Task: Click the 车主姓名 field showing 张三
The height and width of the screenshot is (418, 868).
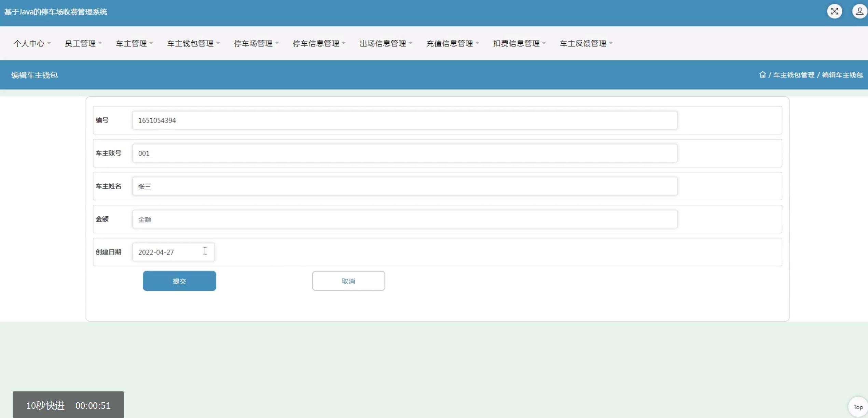Action: (x=405, y=186)
